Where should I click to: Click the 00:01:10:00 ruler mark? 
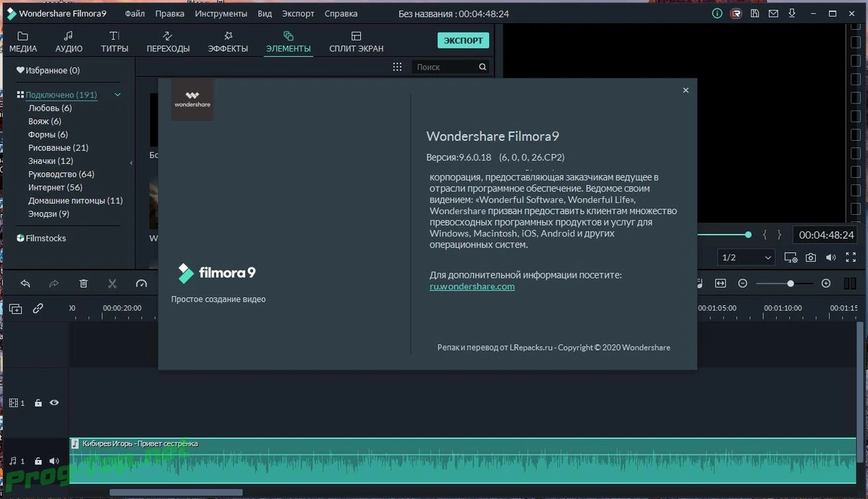[783, 308]
